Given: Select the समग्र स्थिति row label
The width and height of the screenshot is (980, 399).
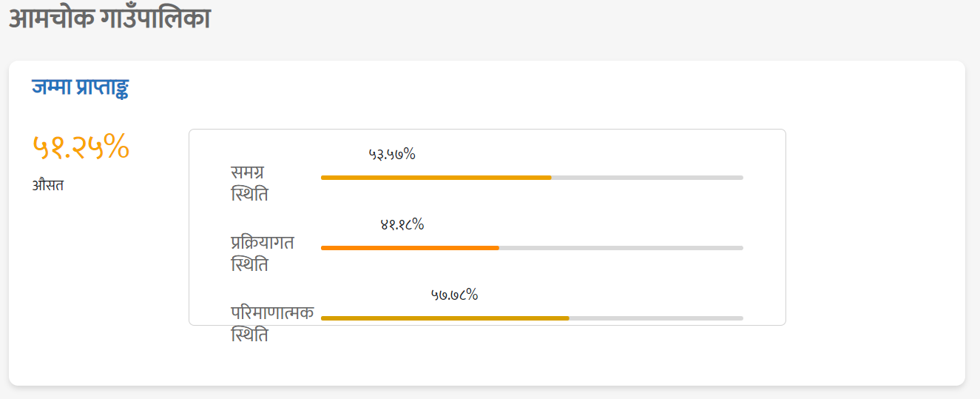Looking at the screenshot, I should (x=249, y=184).
